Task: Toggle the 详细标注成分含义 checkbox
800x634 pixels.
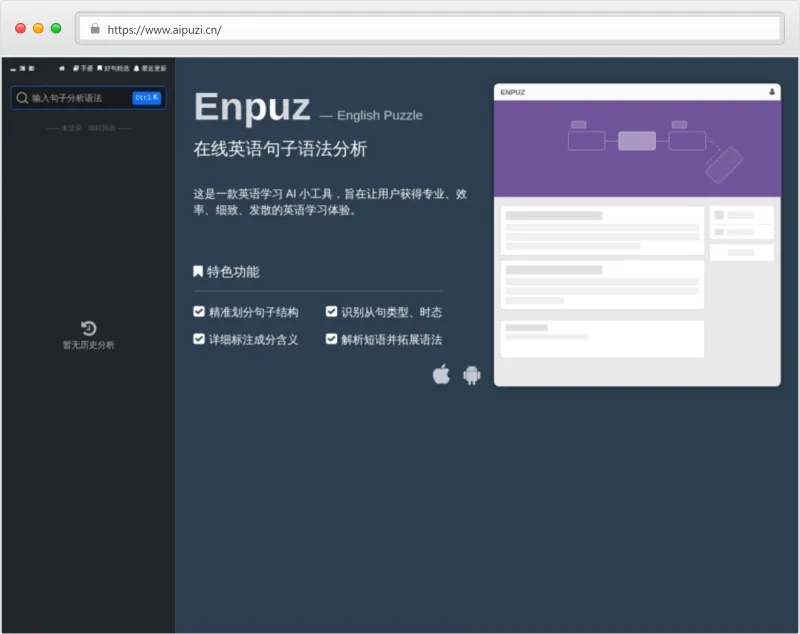Action: point(199,339)
